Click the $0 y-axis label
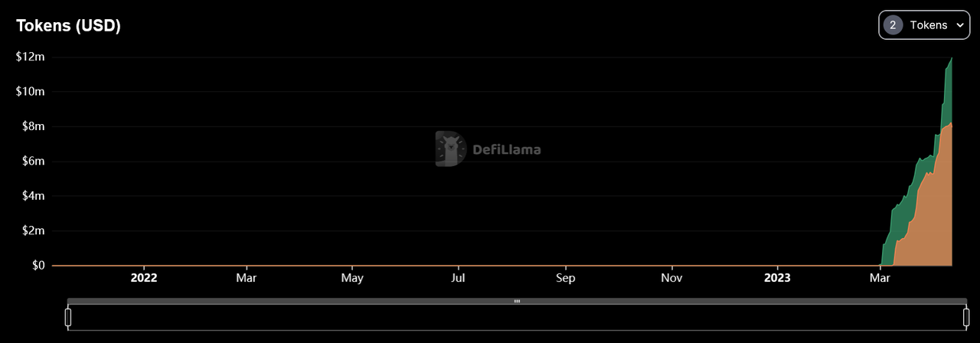The height and width of the screenshot is (343, 980). pyautogui.click(x=38, y=265)
